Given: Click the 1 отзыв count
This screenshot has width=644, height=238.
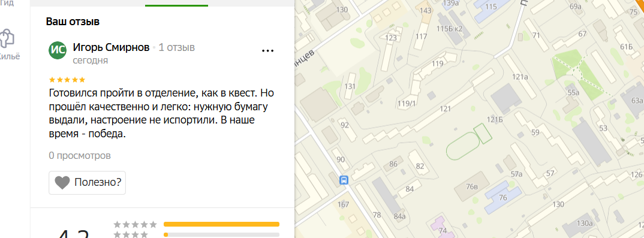Looking at the screenshot, I should click(x=177, y=47).
